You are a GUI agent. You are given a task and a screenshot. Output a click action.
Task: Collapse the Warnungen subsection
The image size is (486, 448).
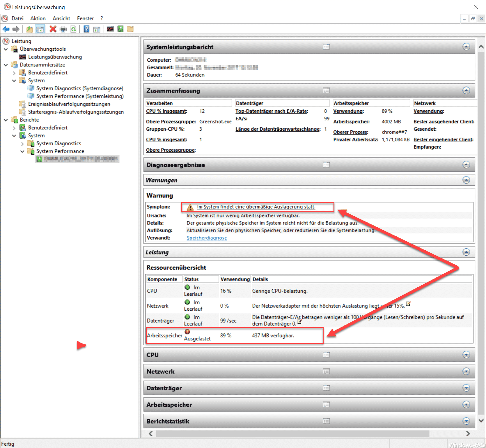466,180
